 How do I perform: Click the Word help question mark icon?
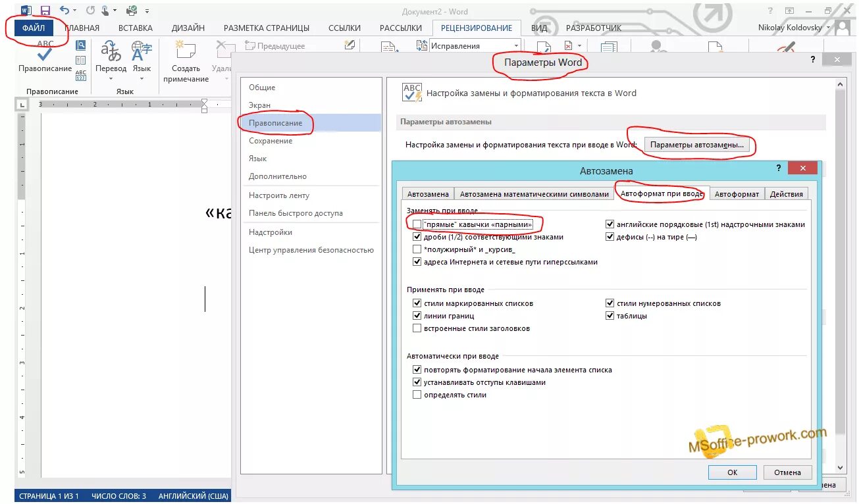click(770, 11)
